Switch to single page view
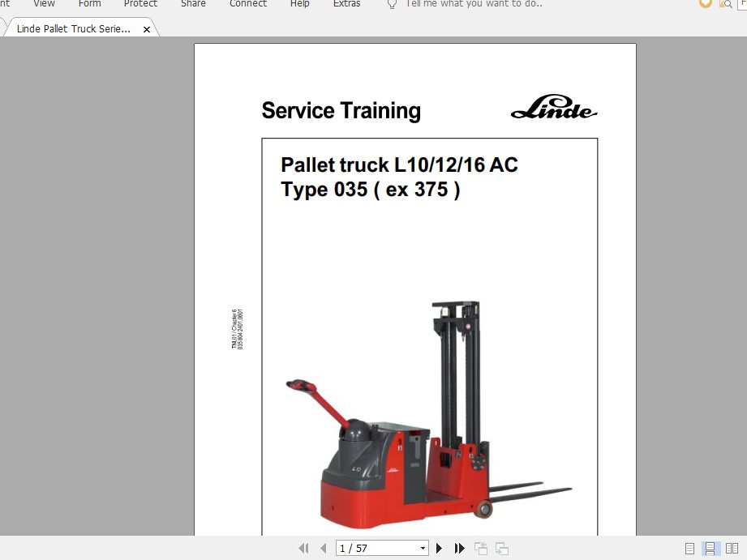Viewport: 747px width, 560px height. (x=689, y=549)
